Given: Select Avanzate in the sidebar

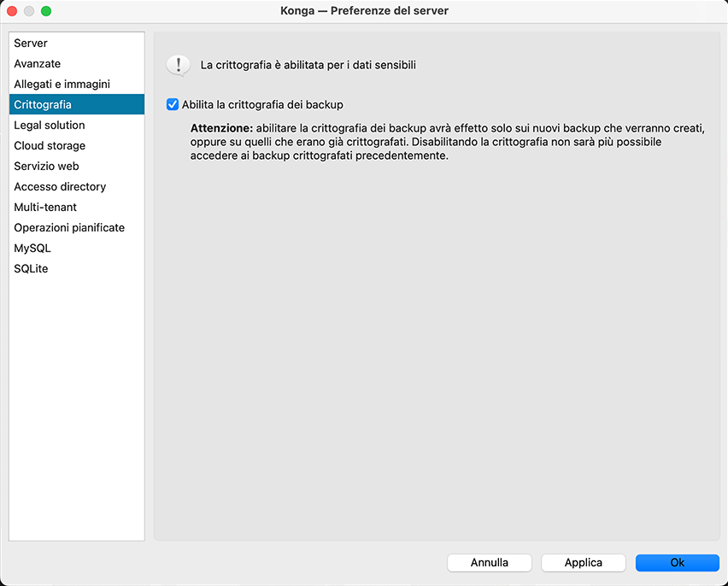Looking at the screenshot, I should click(x=38, y=63).
